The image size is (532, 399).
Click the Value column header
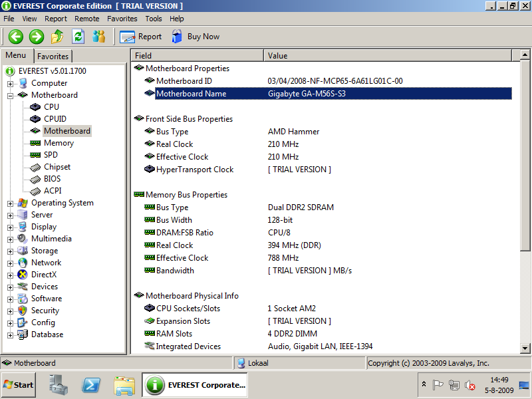(388, 56)
